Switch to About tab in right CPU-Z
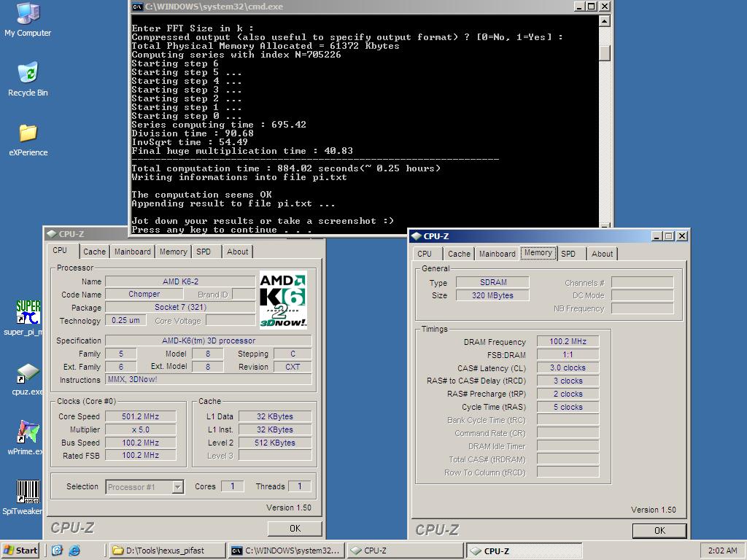The height and width of the screenshot is (560, 747). [x=602, y=254]
